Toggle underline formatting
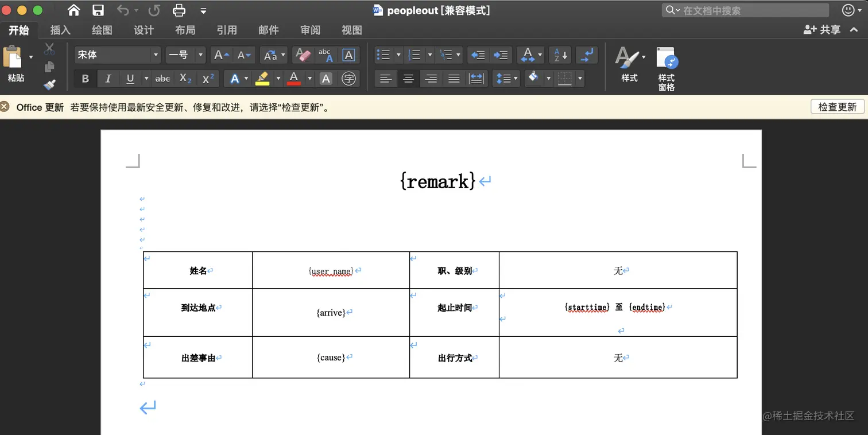The height and width of the screenshot is (435, 868). 130,79
